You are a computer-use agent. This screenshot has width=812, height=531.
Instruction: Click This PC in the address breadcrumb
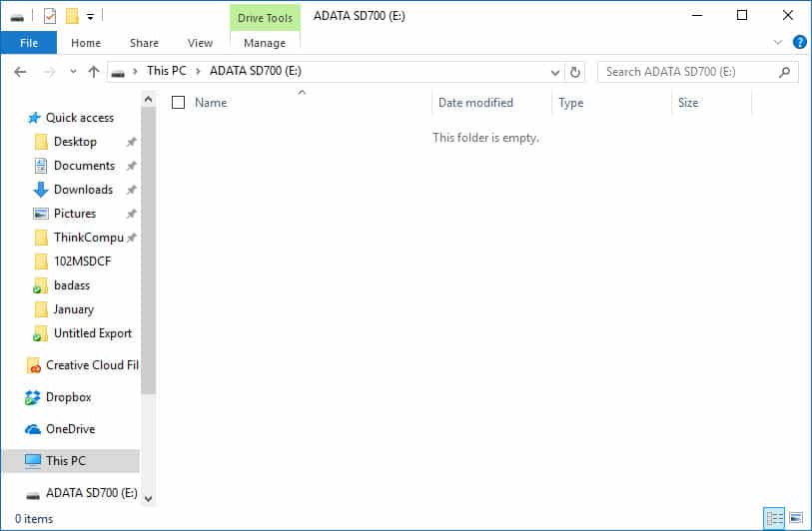coord(166,71)
